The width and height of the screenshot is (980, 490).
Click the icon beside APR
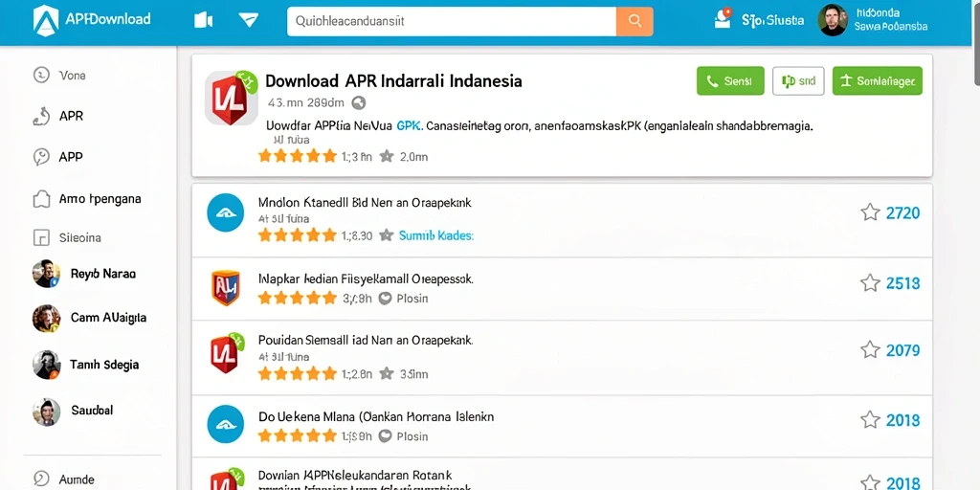tap(40, 116)
